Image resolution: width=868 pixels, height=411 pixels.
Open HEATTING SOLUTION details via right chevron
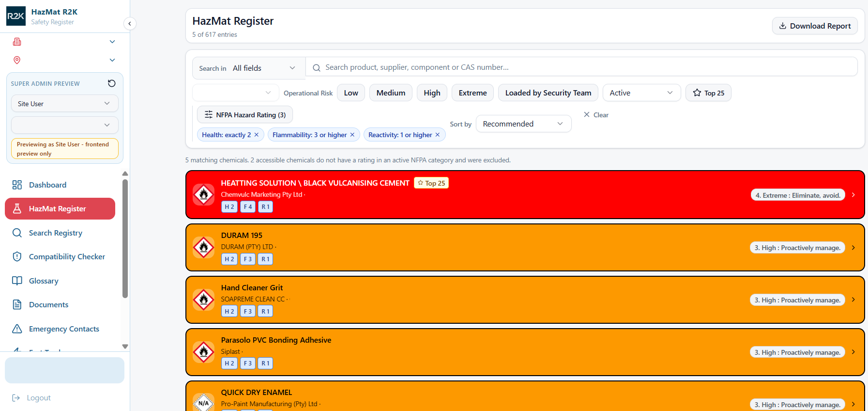click(853, 195)
